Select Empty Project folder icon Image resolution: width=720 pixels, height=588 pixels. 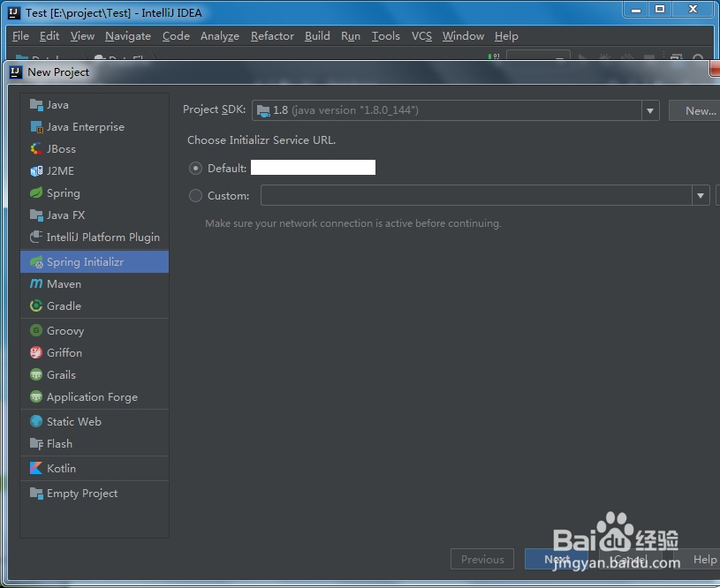36,493
